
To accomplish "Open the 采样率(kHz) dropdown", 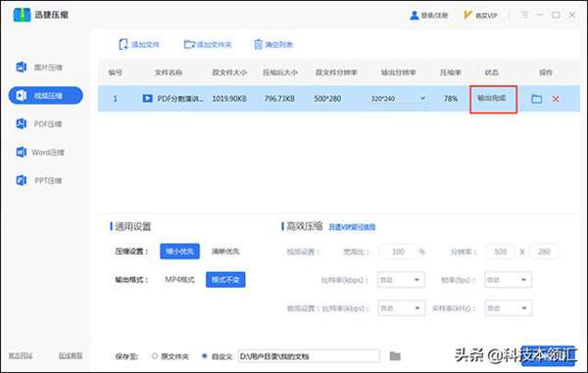I will point(508,308).
